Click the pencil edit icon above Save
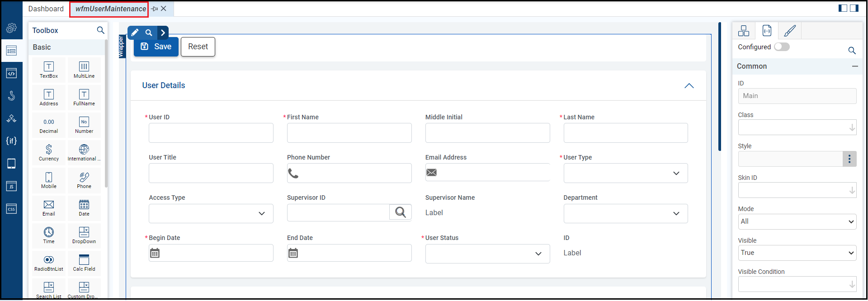This screenshot has height=301, width=868. tap(135, 33)
